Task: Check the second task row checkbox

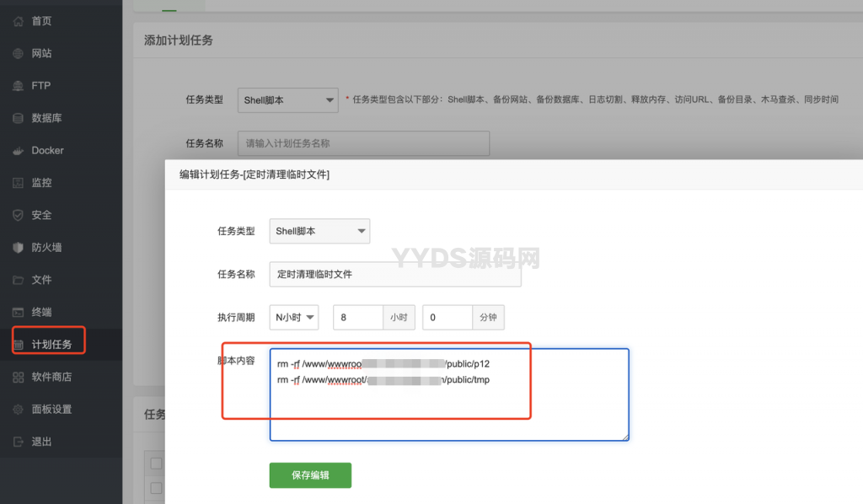Action: (x=156, y=487)
